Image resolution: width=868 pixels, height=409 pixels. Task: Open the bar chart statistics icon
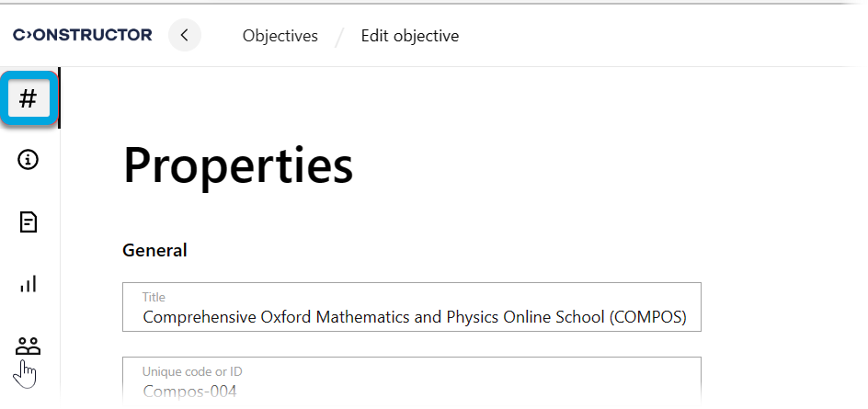click(x=29, y=284)
